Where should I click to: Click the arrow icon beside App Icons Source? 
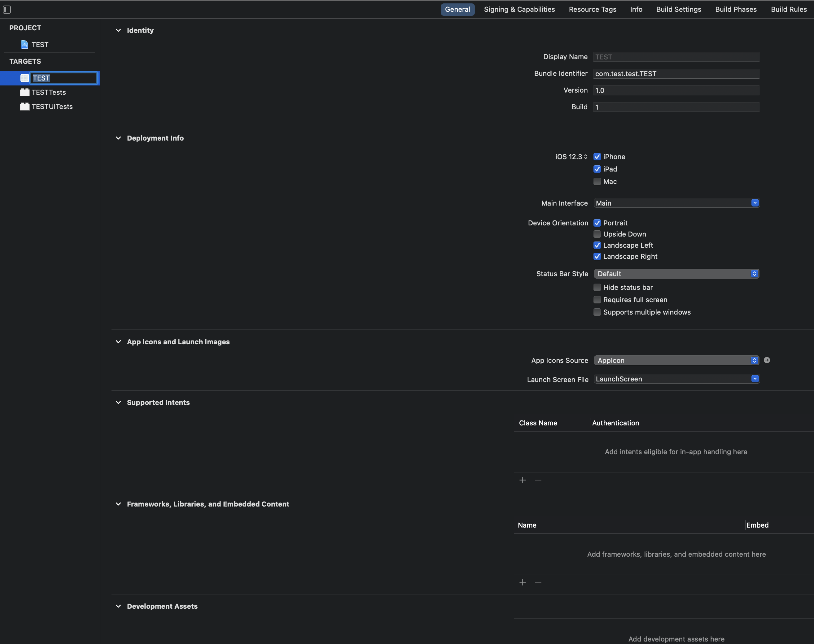[x=767, y=360]
